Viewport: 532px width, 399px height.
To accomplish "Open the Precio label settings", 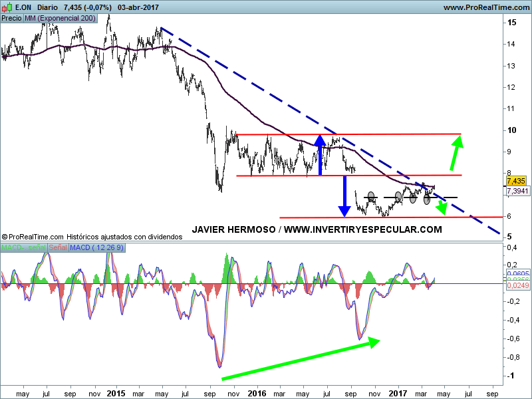I will coord(11,18).
